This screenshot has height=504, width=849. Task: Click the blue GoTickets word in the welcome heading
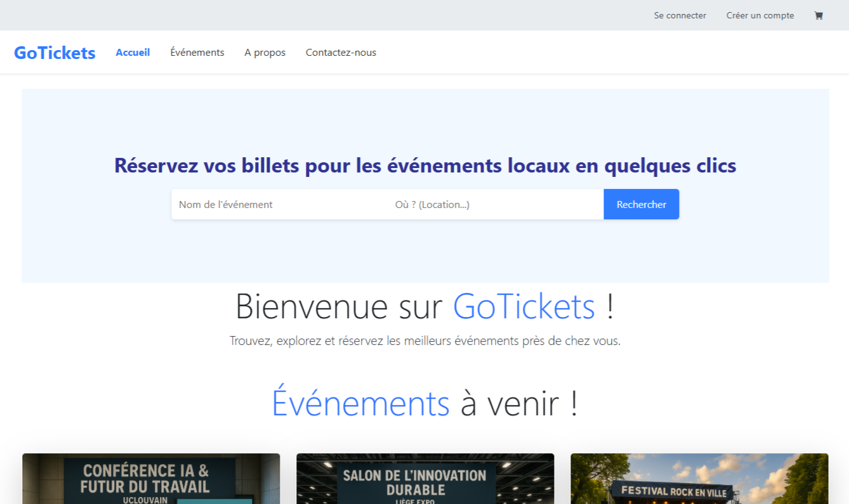click(x=523, y=306)
